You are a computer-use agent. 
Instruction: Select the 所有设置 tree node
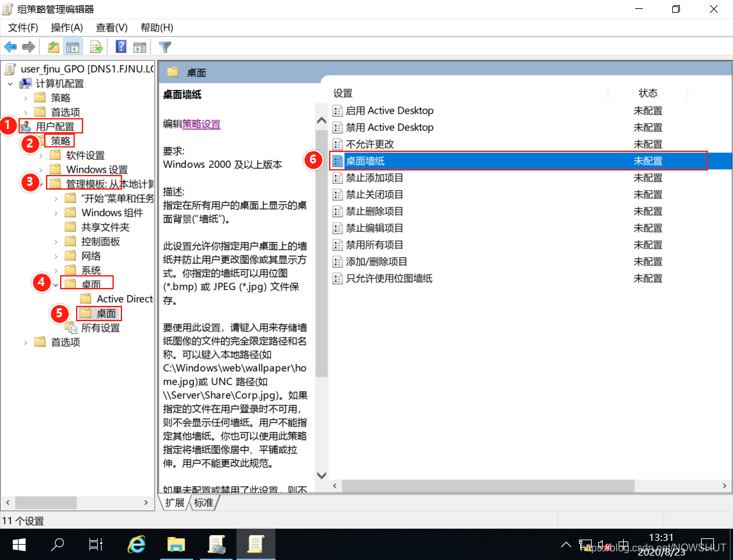pos(100,328)
